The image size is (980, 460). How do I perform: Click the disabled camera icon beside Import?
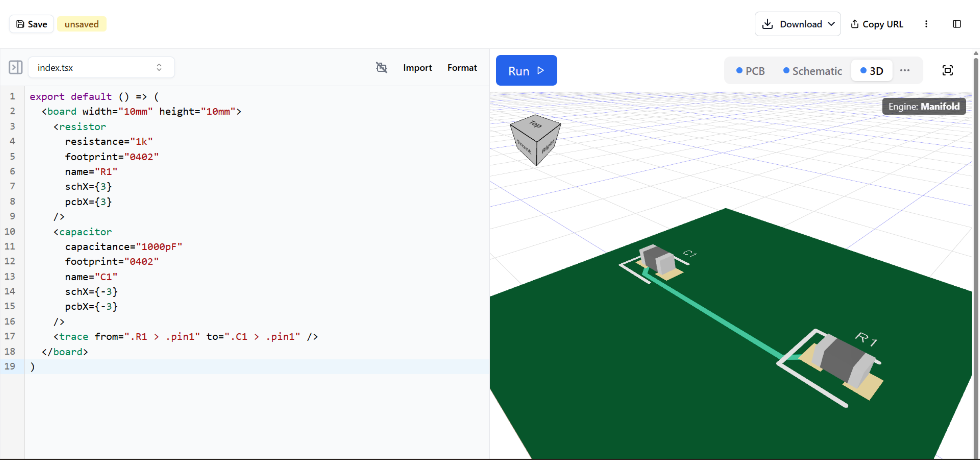381,67
